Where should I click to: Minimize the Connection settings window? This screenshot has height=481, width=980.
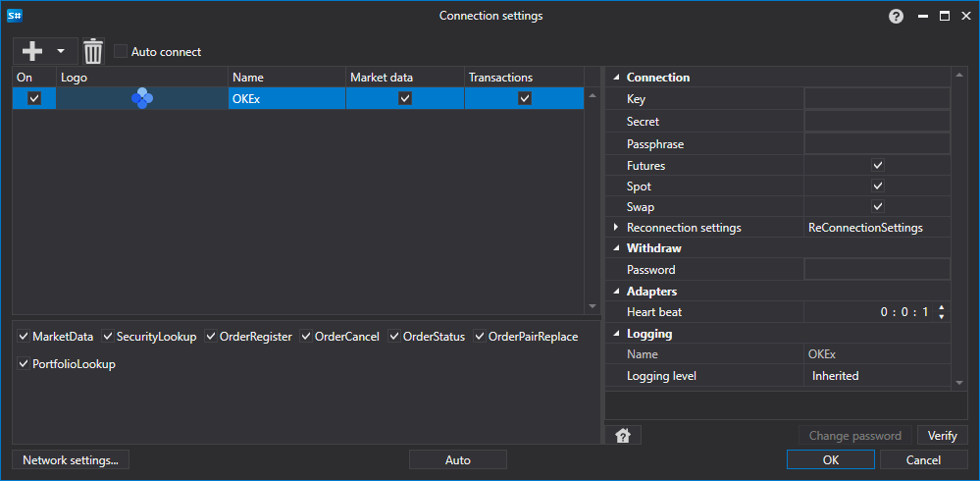pos(923,17)
